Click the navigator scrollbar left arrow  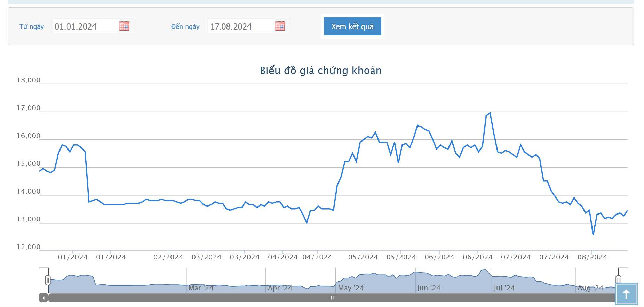click(x=43, y=298)
